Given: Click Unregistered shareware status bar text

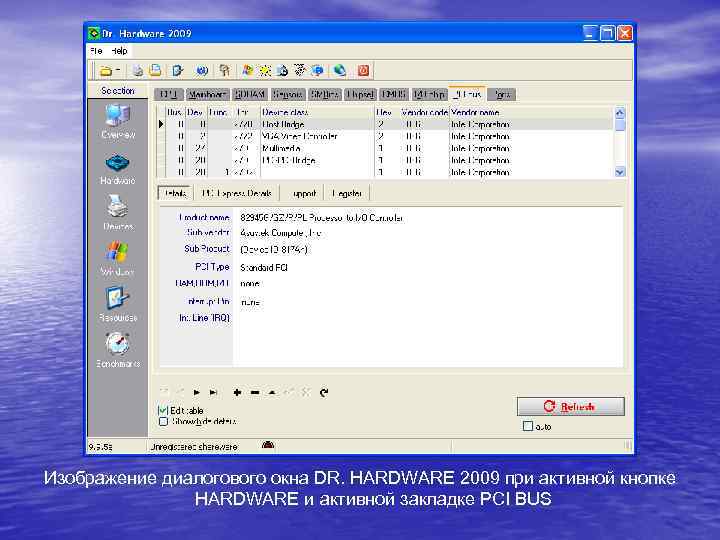Looking at the screenshot, I should (194, 447).
